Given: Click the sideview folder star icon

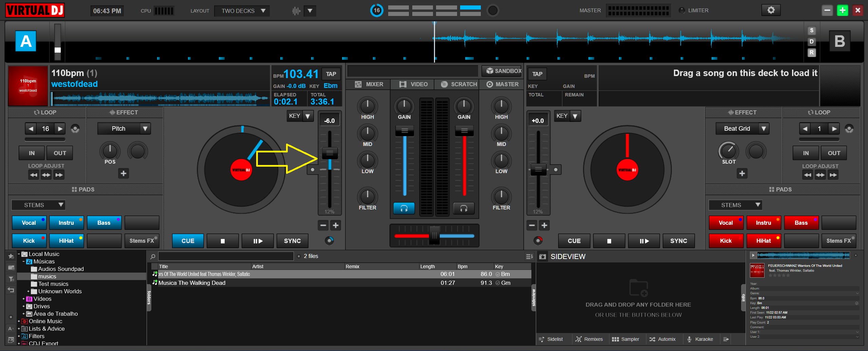Looking at the screenshot, I should [543, 257].
